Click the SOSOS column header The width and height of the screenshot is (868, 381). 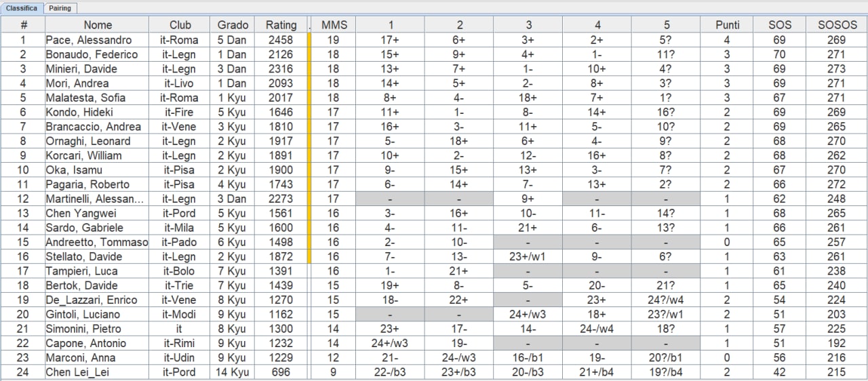[837, 25]
